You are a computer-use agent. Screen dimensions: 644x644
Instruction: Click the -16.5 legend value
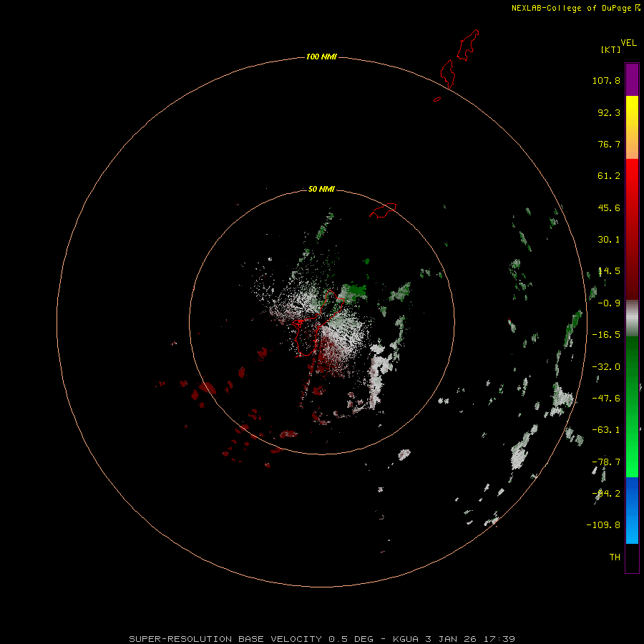tap(606, 335)
